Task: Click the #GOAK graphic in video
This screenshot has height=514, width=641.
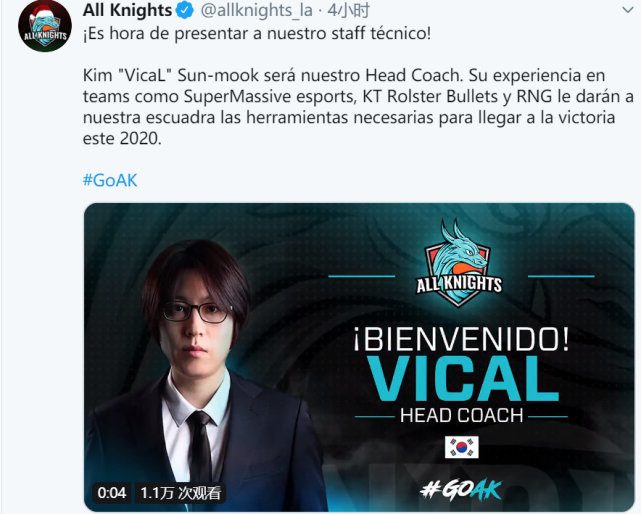Action: pyautogui.click(x=461, y=489)
